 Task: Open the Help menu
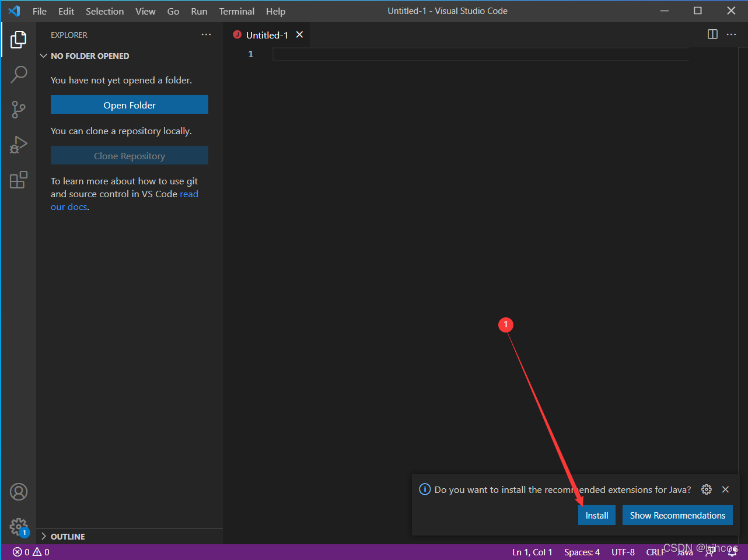(x=275, y=11)
